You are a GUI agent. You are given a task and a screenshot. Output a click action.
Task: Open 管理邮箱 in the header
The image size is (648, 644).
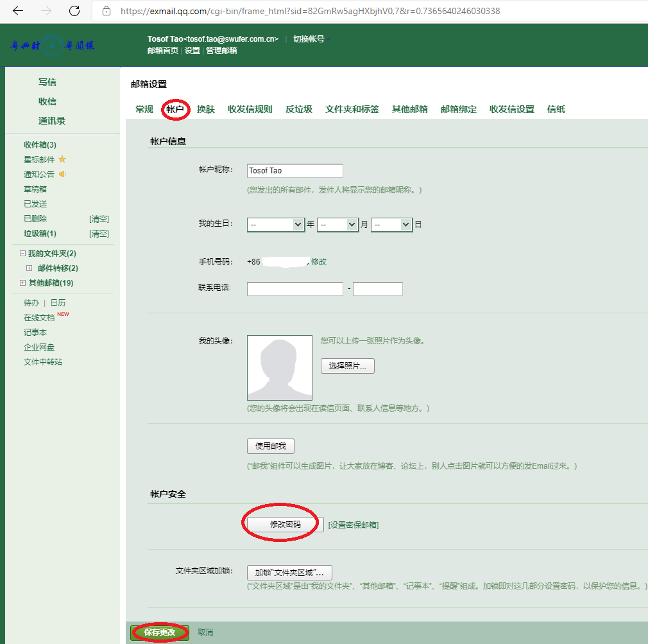[221, 51]
